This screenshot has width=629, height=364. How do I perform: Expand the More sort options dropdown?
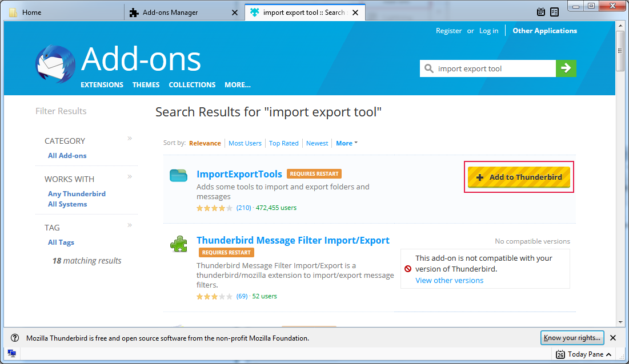click(x=347, y=143)
